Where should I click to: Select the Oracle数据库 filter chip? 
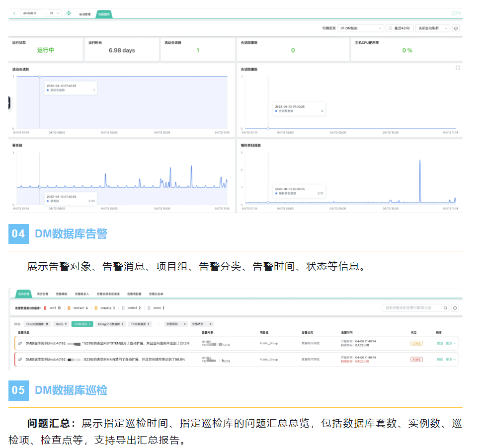38,324
